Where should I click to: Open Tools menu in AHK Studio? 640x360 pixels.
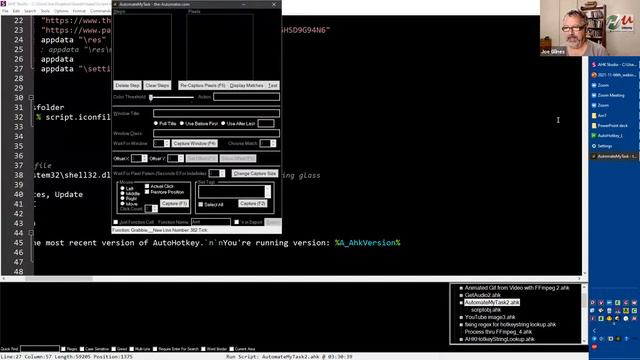pyautogui.click(x=45, y=11)
